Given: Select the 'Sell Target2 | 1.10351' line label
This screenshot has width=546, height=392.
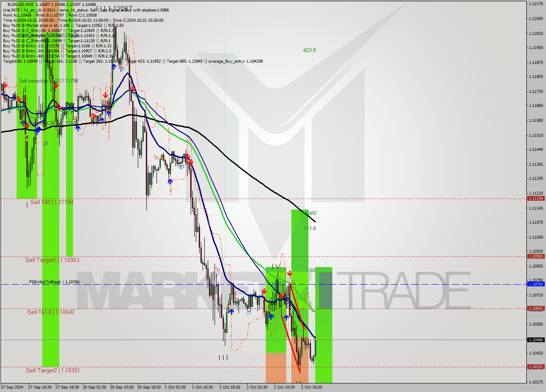Looking at the screenshot, I should tap(53, 370).
